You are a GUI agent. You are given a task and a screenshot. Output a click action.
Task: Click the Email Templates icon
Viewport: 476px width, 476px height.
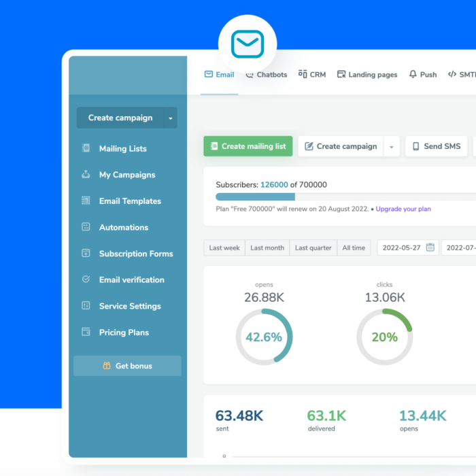click(86, 201)
